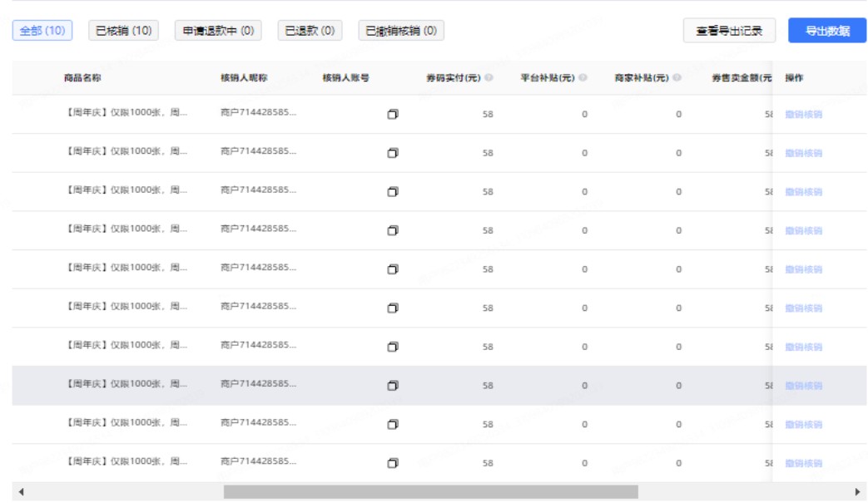The image size is (868, 503).
Task: Click the copy icon in fifth row
Action: 393,269
